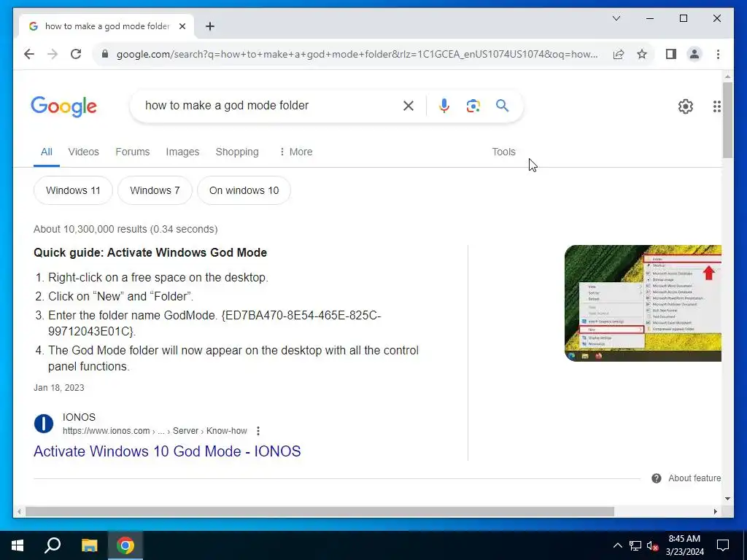Click the IONOS site favicon
The image size is (747, 560).
[43, 424]
